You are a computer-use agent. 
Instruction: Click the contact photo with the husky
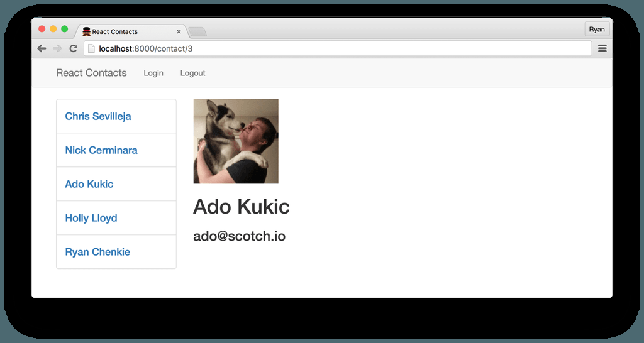pos(236,141)
